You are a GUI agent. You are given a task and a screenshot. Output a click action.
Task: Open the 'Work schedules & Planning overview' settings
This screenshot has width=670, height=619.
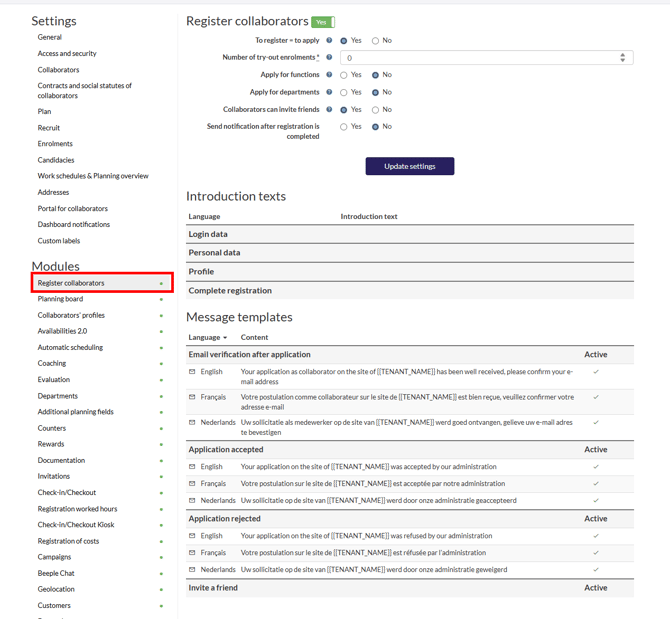(x=93, y=176)
